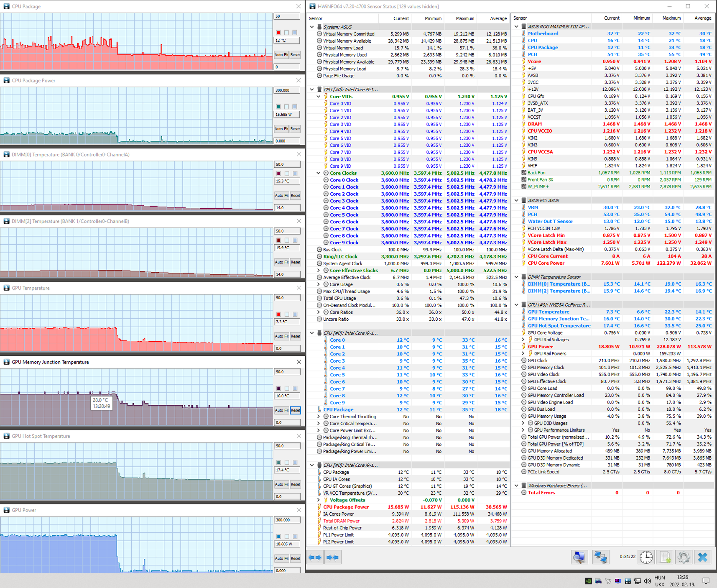Collapse the System: ASUS sensor group

312,27
